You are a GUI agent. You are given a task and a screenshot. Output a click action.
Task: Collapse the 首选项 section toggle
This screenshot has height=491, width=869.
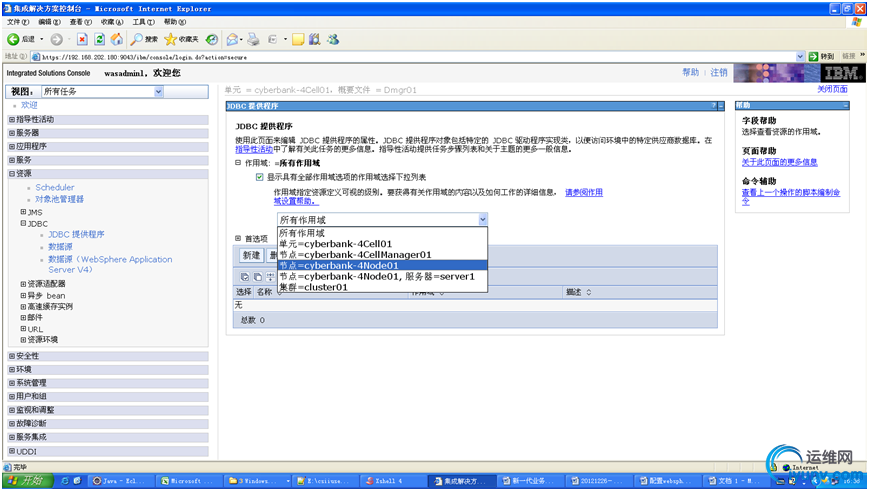click(x=238, y=238)
